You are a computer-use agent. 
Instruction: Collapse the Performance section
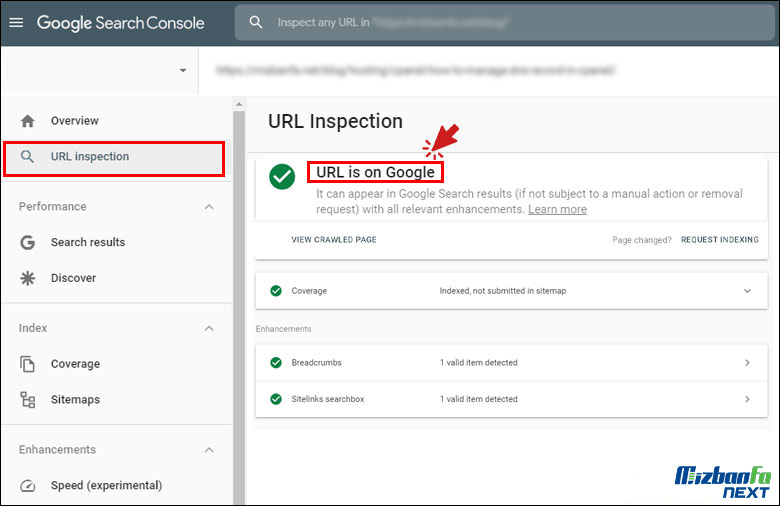(x=209, y=207)
